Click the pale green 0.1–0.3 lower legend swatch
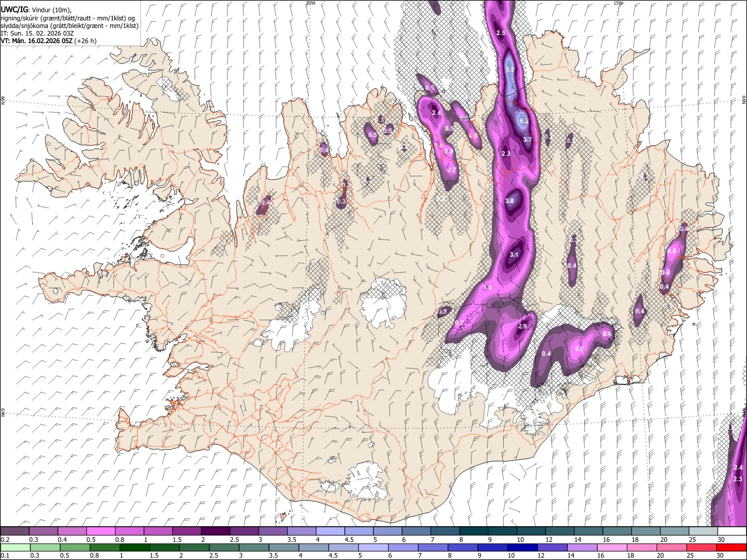Viewport: 747px width, 560px height. click(x=15, y=547)
